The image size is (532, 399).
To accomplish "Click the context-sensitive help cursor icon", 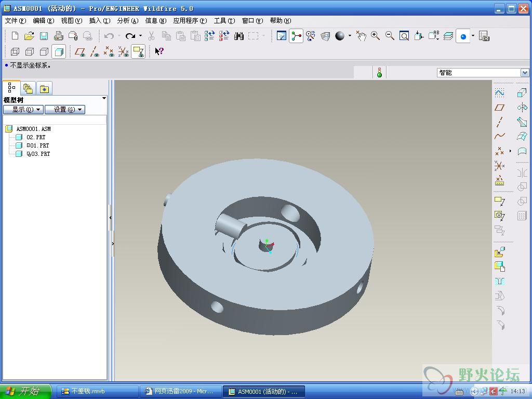I will tap(159, 51).
